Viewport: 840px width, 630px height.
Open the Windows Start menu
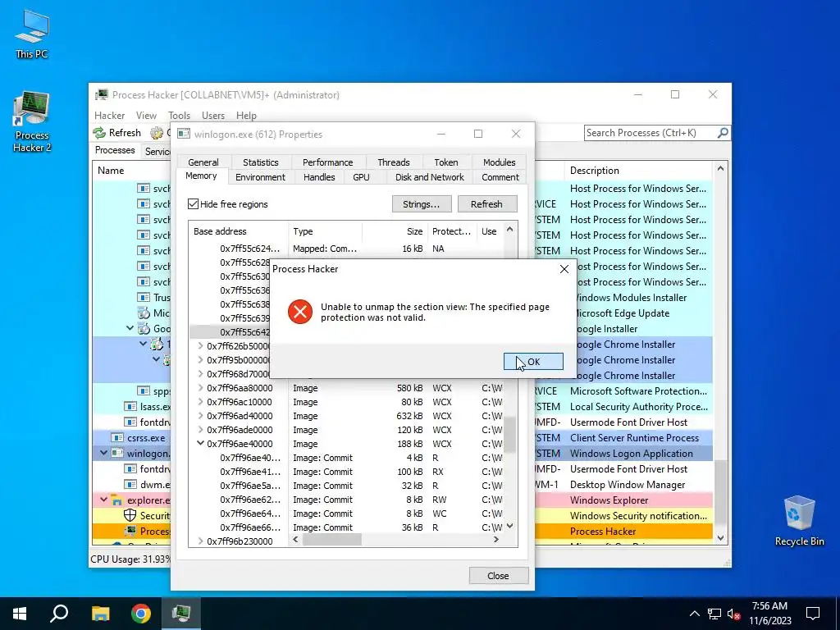pos(20,614)
